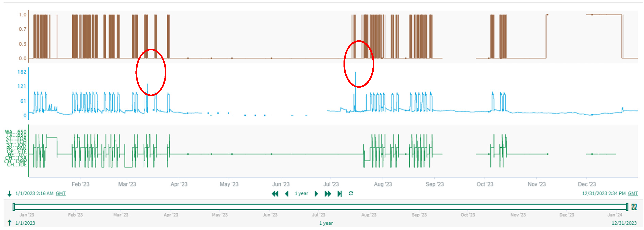Open the left GMT timezone link
Viewport: 644px width, 230px height.
click(x=61, y=194)
